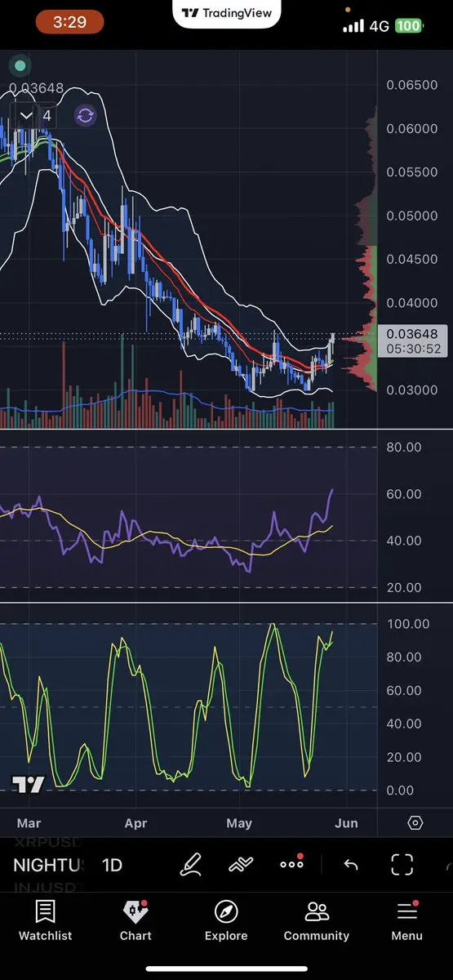
Task: Tap the stochastic 100.00 scale label
Action: tap(408, 624)
